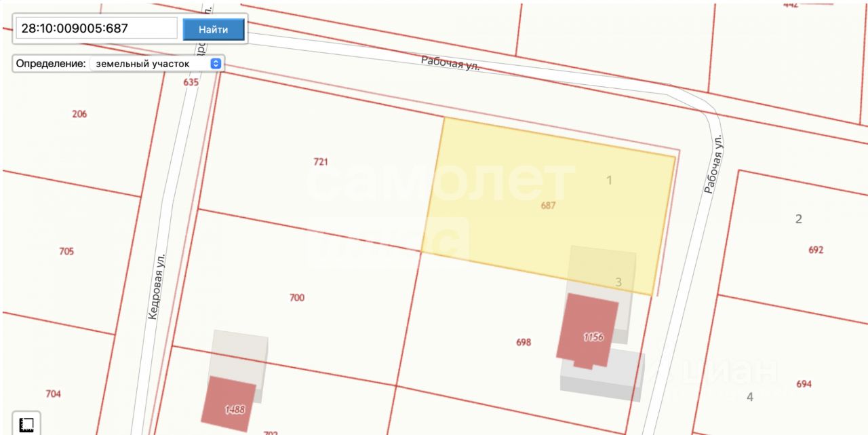Open the земельный участок dropdown
The width and height of the screenshot is (868, 435).
click(155, 63)
